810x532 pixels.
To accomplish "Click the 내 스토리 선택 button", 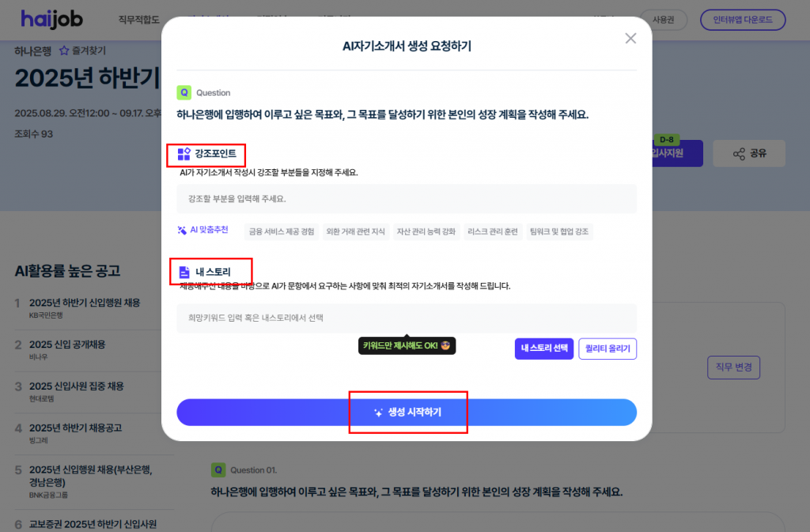I will [544, 349].
